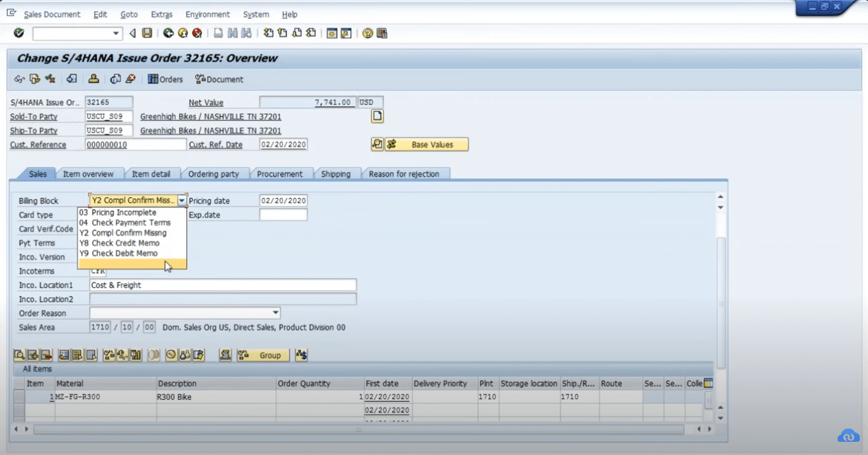The height and width of the screenshot is (455, 868).
Task: Choose Y8 Check Credit Memo from list
Action: point(125,243)
